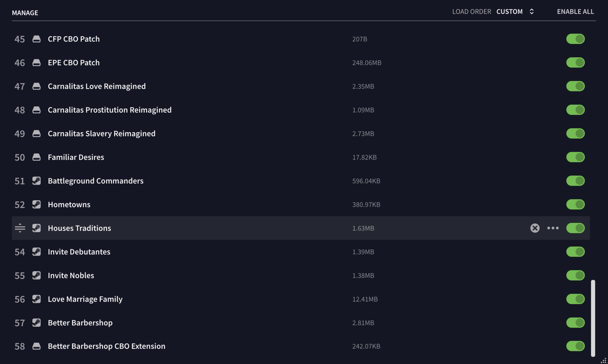
Task: Click the Load Order label
Action: [x=472, y=12]
